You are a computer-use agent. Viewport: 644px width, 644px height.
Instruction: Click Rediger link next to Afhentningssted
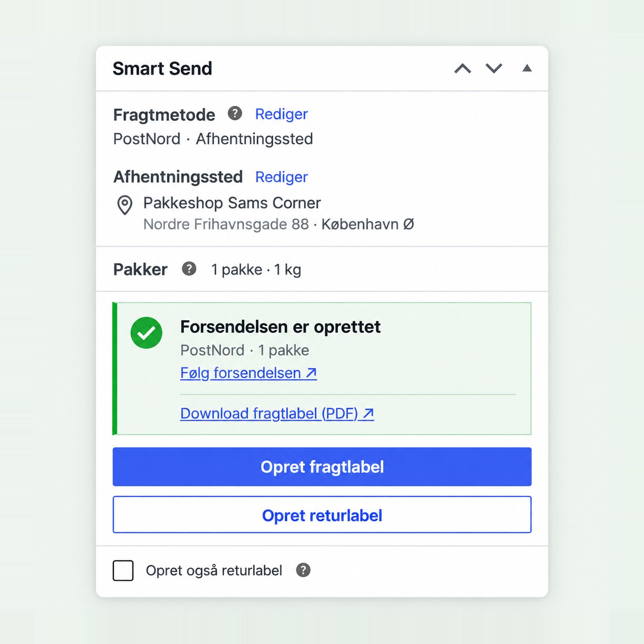point(282,177)
